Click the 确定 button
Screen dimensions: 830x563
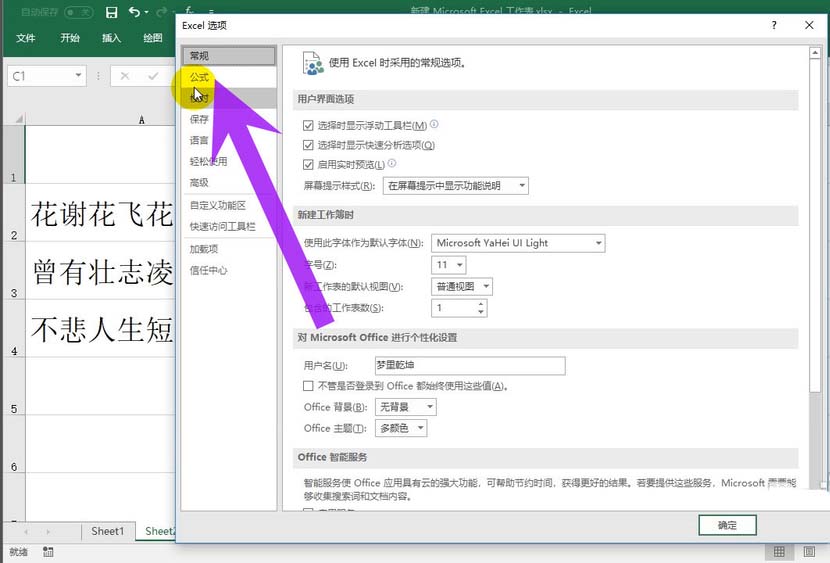pos(727,525)
